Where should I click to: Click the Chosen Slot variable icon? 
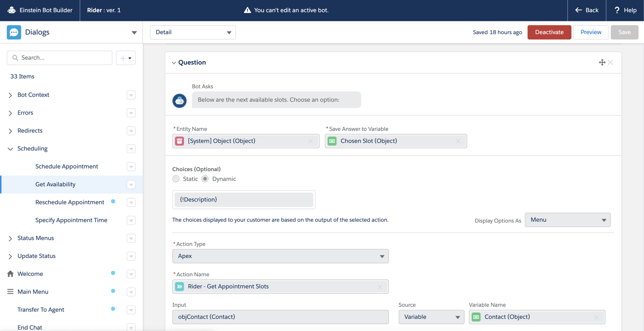[332, 141]
